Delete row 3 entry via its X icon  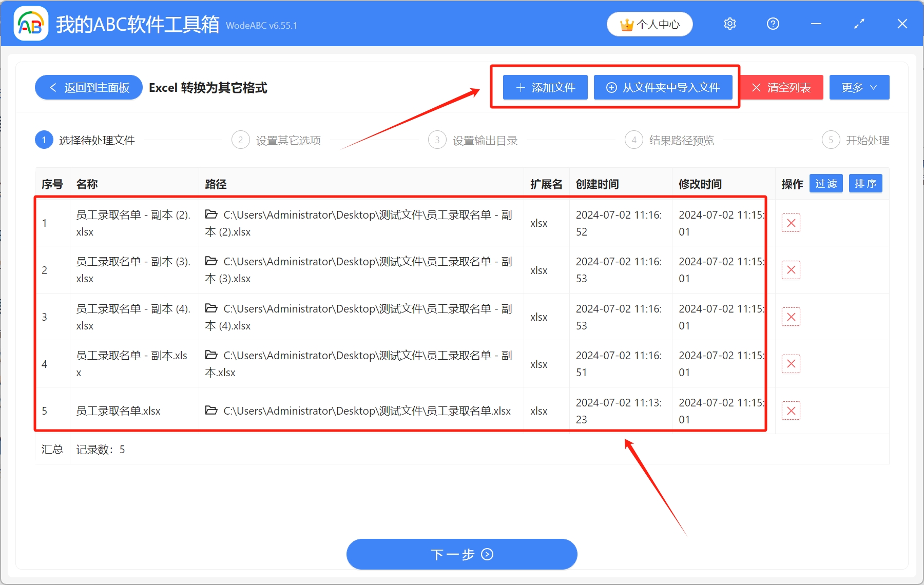tap(791, 317)
